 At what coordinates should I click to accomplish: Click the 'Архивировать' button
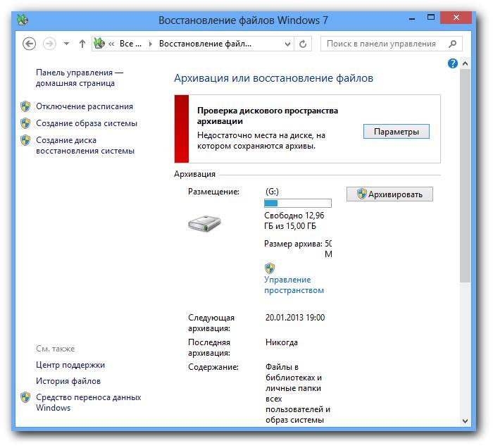(389, 194)
